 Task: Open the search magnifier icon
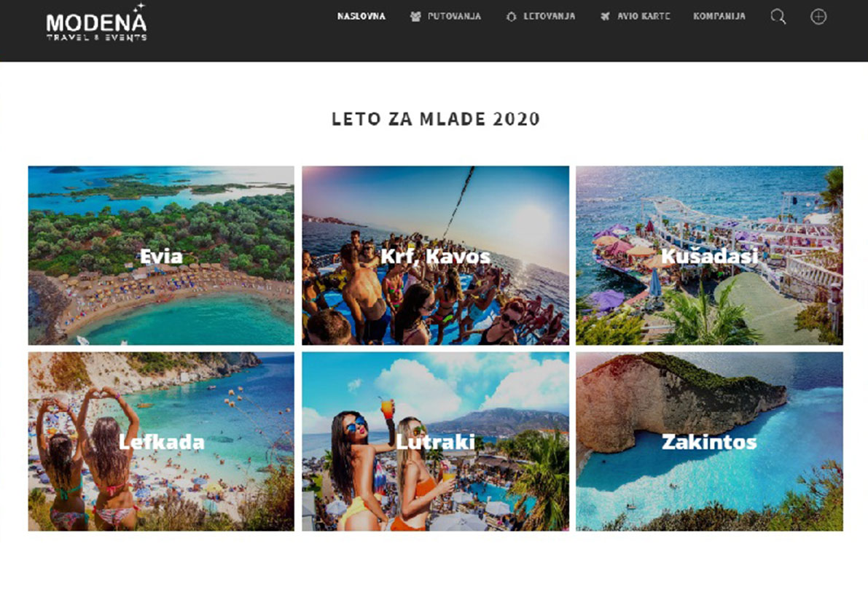tap(778, 17)
